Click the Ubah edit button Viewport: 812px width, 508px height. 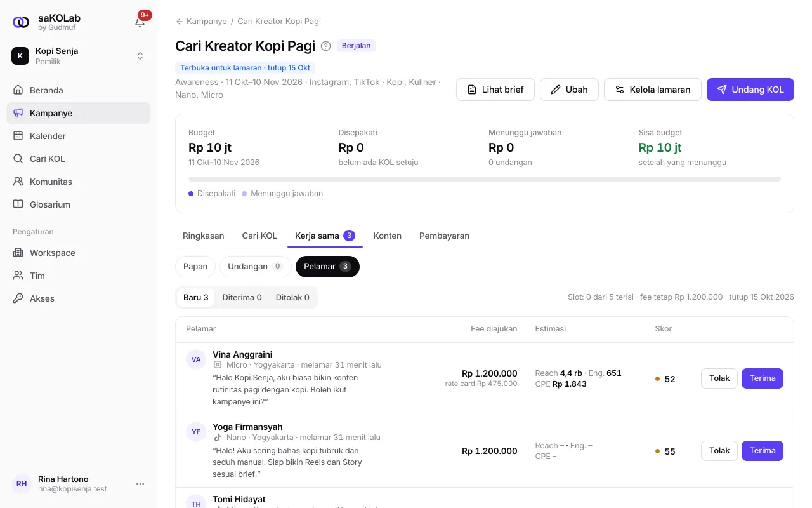pos(569,90)
